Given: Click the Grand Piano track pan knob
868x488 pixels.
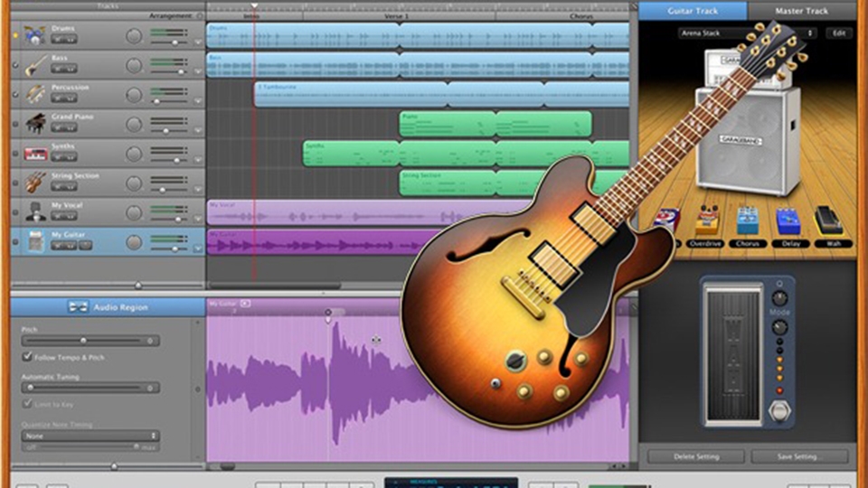Looking at the screenshot, I should coord(134,125).
